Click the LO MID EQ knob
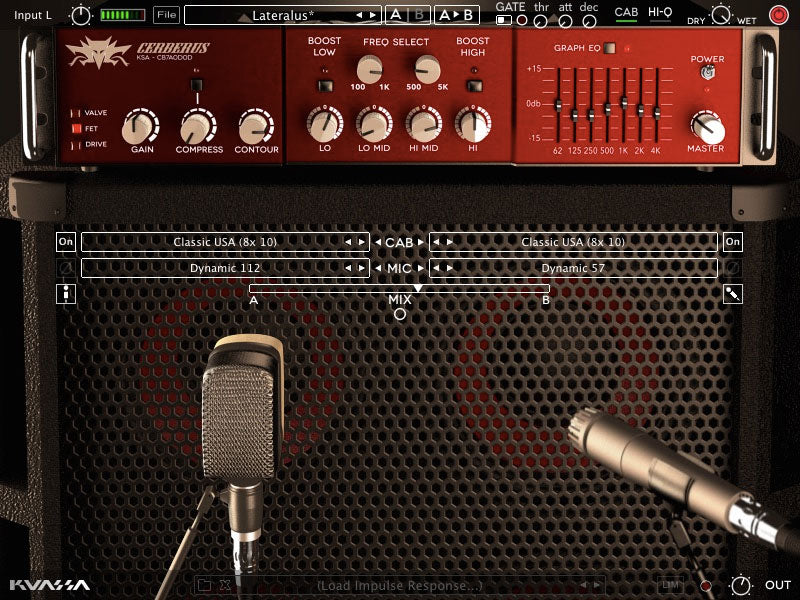Screen dimensions: 800x600 pos(374,123)
